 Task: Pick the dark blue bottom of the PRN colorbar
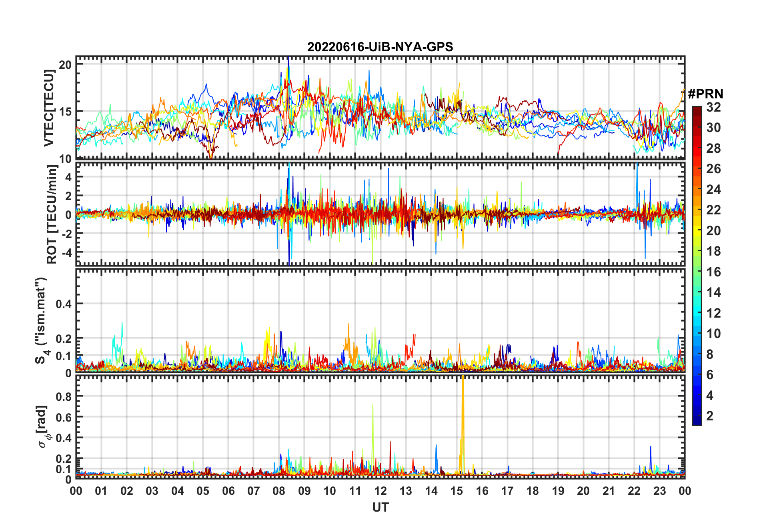697,420
